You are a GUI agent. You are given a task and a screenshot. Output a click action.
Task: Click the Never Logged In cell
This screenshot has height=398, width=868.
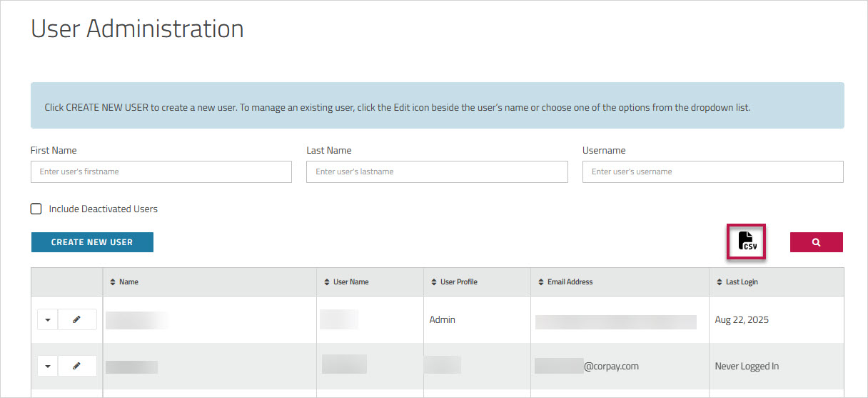747,366
